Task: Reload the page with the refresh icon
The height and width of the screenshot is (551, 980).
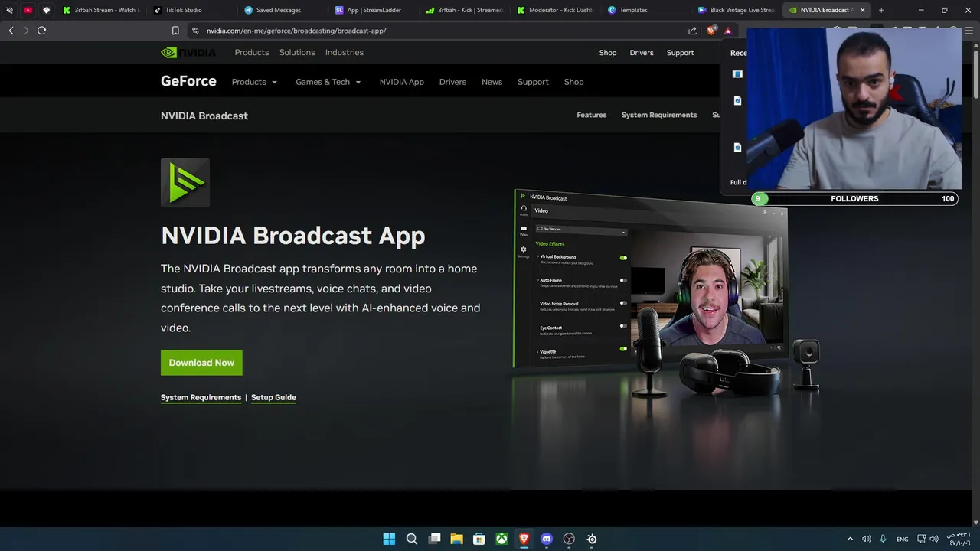Action: [x=41, y=31]
